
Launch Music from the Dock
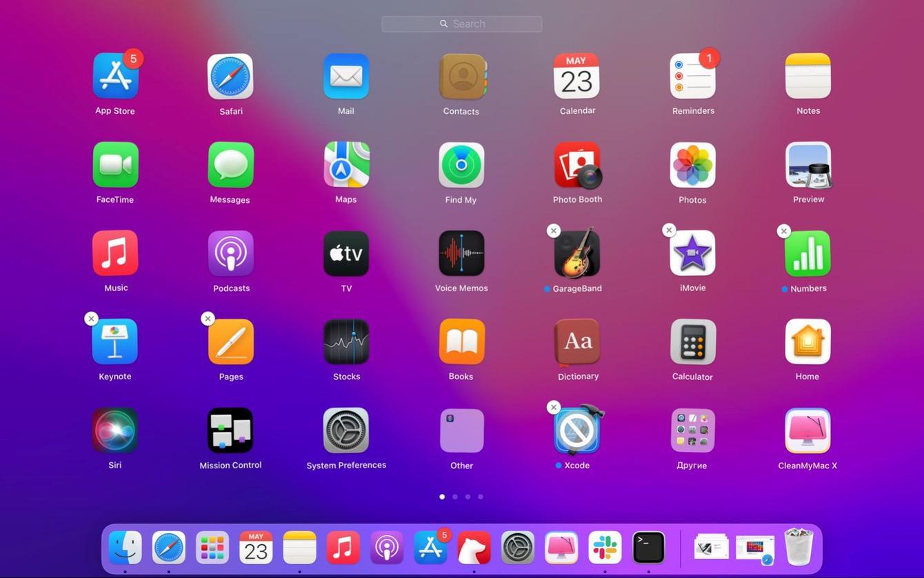[x=343, y=548]
